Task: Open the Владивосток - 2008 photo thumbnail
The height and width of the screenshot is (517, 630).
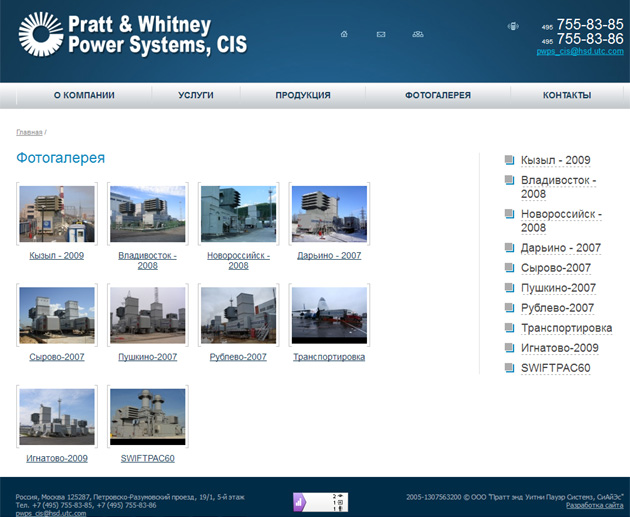Action: (x=147, y=213)
